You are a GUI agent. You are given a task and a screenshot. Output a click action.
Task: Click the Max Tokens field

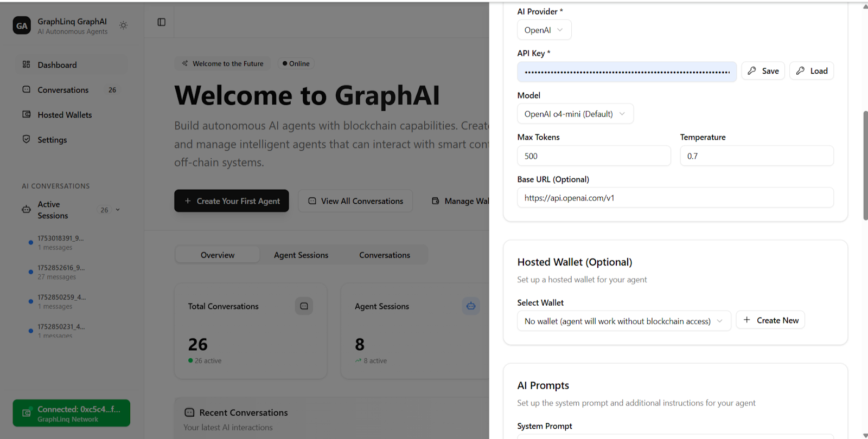point(594,156)
